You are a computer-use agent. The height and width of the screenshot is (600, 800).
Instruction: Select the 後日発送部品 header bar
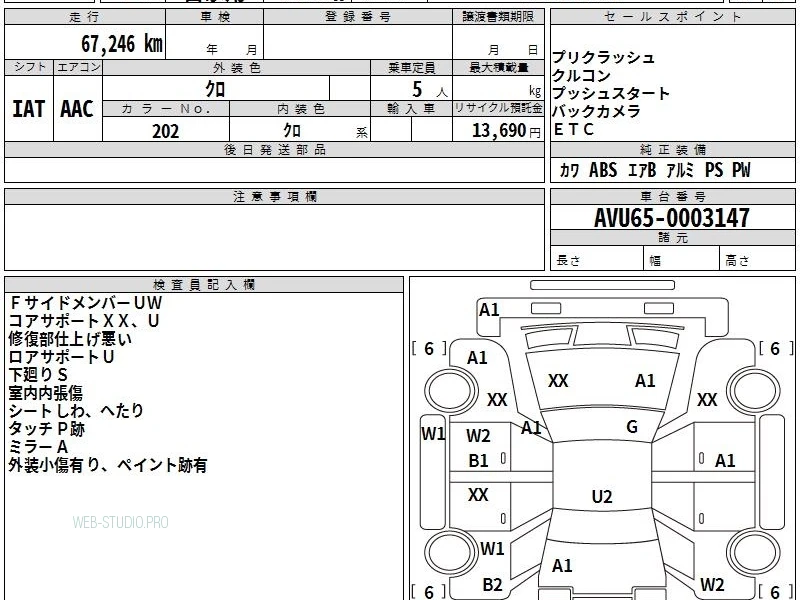(x=274, y=150)
